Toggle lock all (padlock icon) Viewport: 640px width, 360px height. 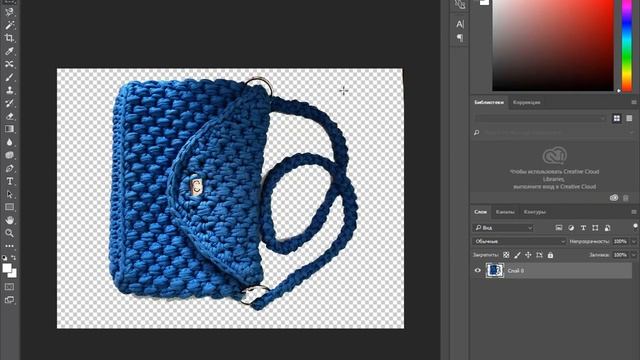pos(550,255)
